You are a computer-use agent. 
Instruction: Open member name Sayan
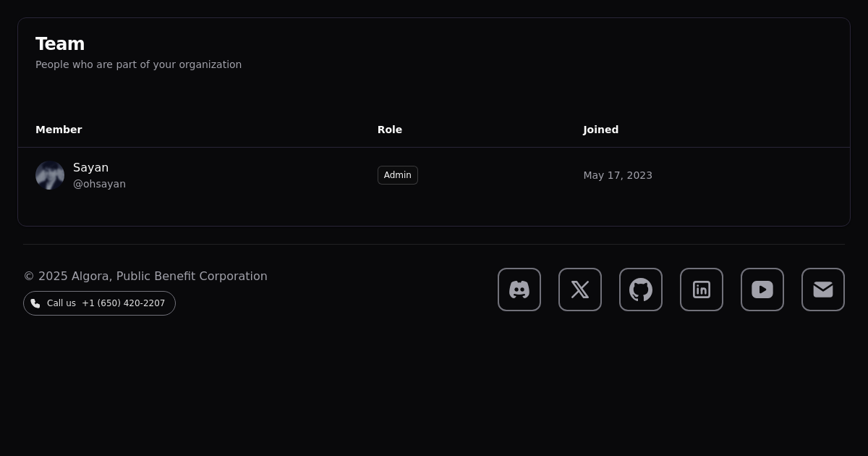click(90, 167)
